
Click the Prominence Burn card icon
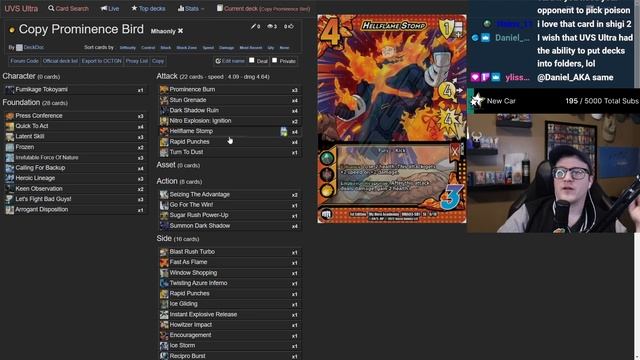tap(164, 89)
